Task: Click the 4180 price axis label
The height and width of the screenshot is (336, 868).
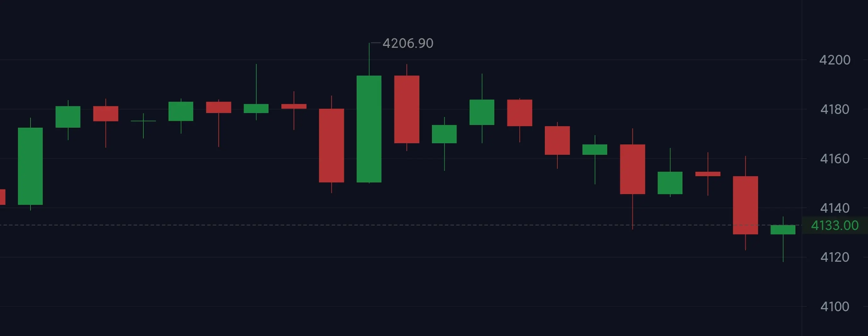Action: pyautogui.click(x=835, y=109)
